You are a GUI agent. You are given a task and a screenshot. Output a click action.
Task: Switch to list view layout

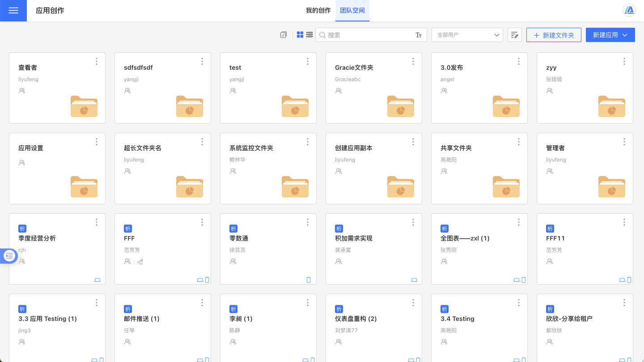click(309, 35)
